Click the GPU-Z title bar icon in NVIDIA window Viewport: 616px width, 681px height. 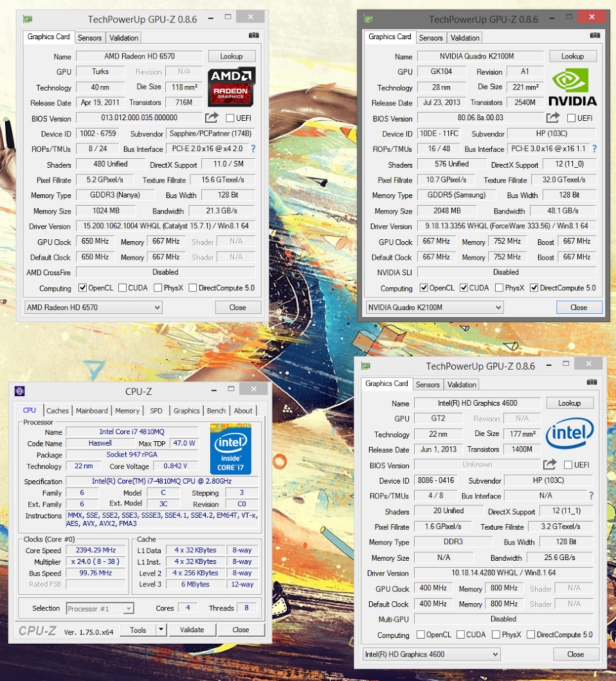pos(369,19)
